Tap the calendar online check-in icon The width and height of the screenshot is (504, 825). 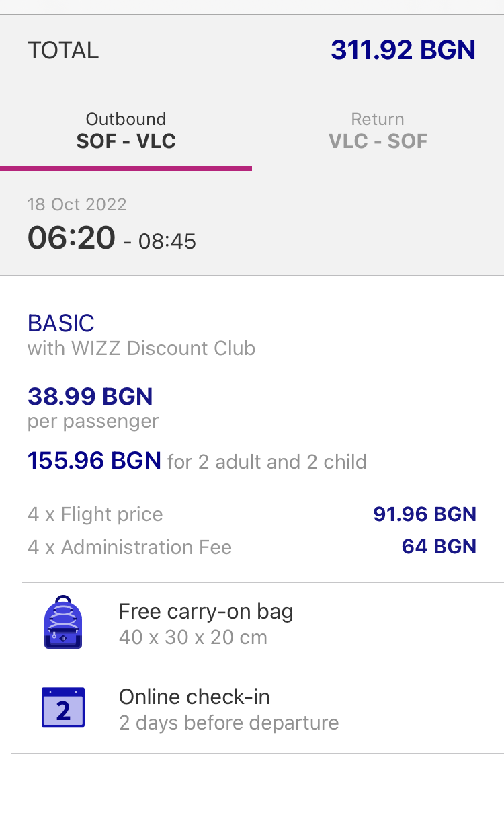pos(63,707)
